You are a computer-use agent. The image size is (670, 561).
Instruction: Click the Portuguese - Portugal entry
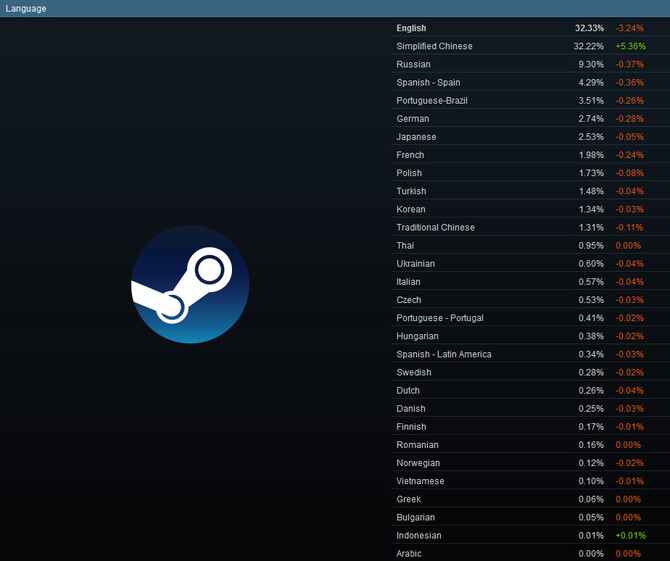(x=530, y=318)
